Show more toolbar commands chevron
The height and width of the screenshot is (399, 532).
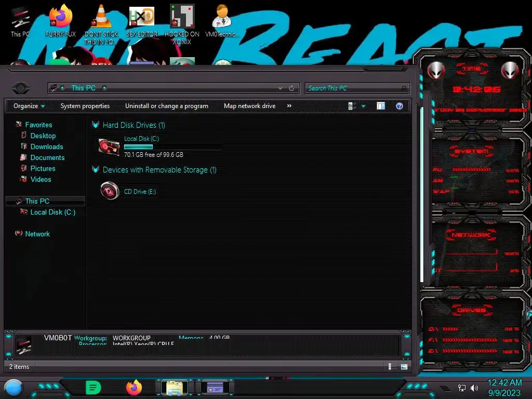289,106
